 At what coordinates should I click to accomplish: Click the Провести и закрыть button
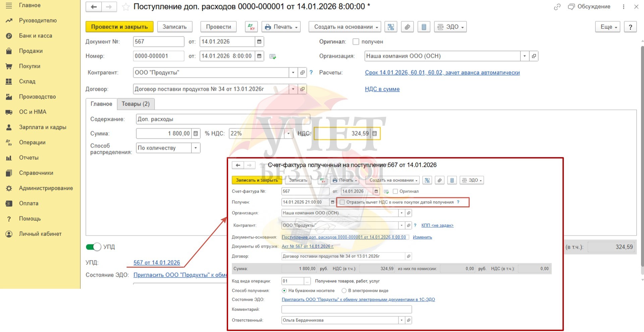click(x=119, y=27)
